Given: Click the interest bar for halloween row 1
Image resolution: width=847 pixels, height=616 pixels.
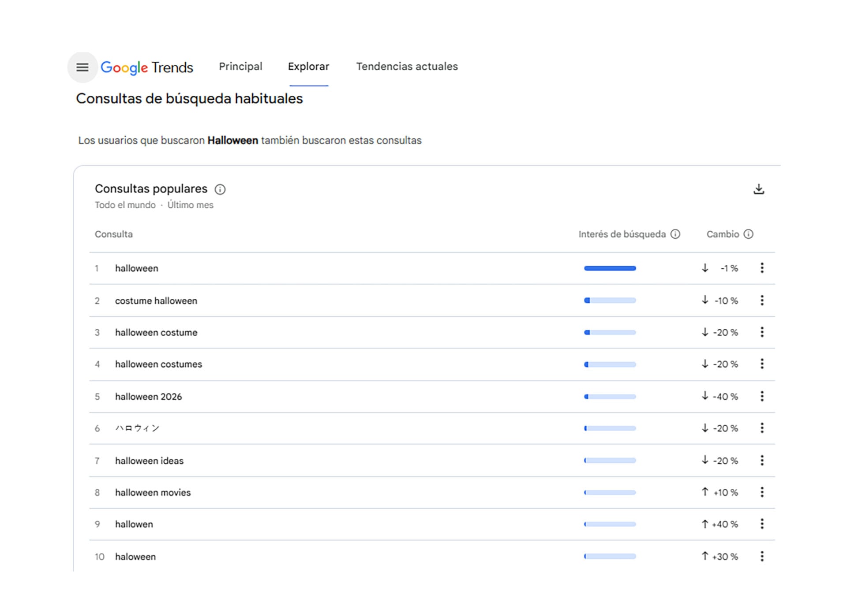Looking at the screenshot, I should (x=610, y=268).
